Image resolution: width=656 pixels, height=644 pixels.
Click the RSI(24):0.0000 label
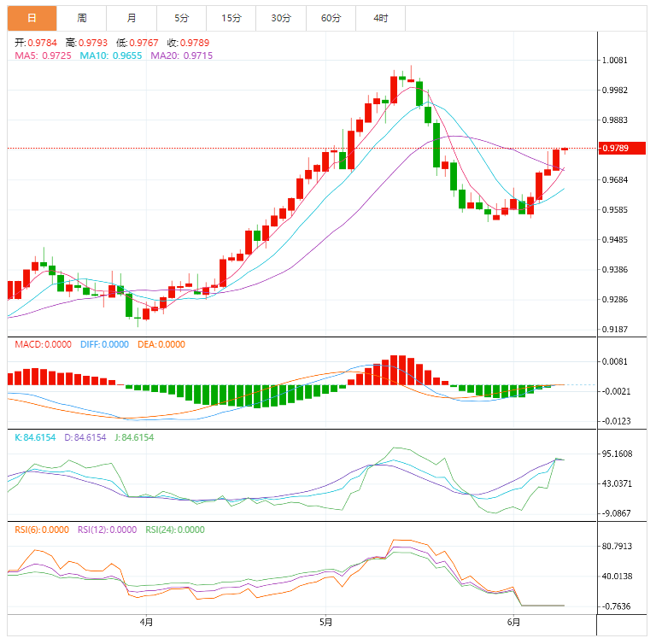click(x=175, y=530)
